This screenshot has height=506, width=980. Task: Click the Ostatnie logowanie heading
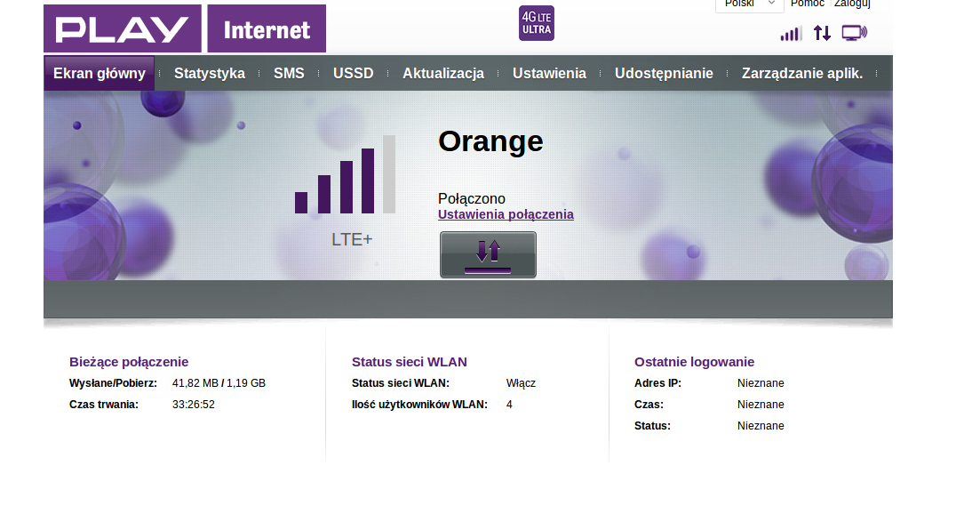[695, 362]
